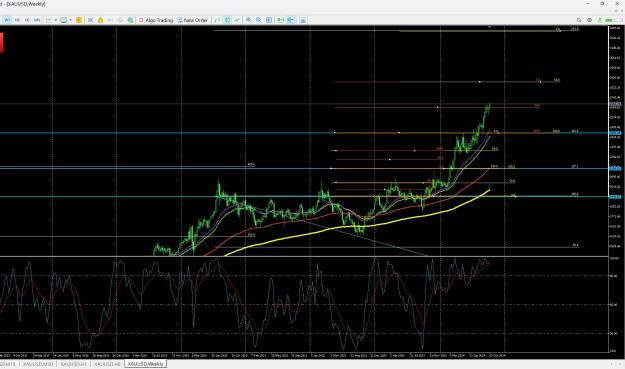
Task: Switch to the XAUUSD,H8 chart tab
Action: coord(107,364)
